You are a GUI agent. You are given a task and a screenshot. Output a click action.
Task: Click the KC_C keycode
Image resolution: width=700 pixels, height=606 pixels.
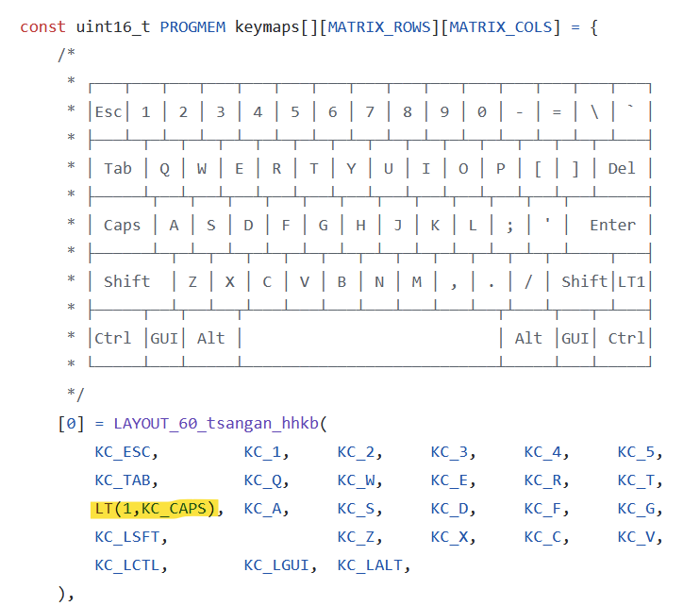pos(542,537)
